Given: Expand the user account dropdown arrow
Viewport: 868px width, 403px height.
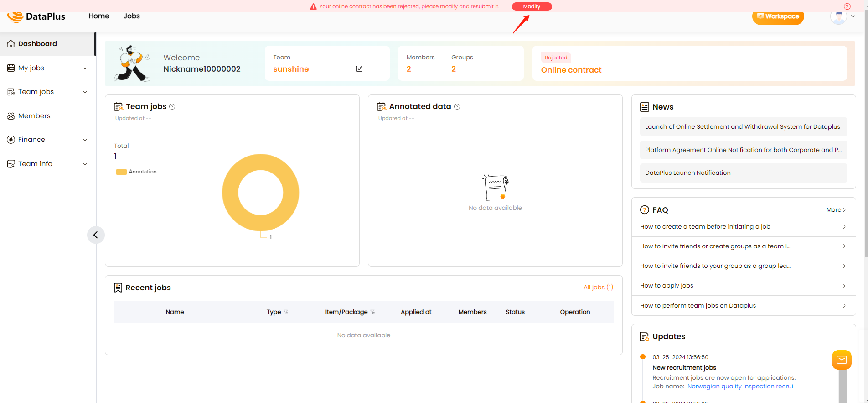Looking at the screenshot, I should click(853, 16).
